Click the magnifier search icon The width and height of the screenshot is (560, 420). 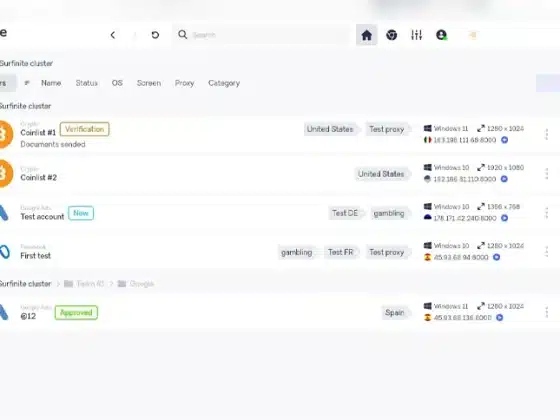click(182, 35)
